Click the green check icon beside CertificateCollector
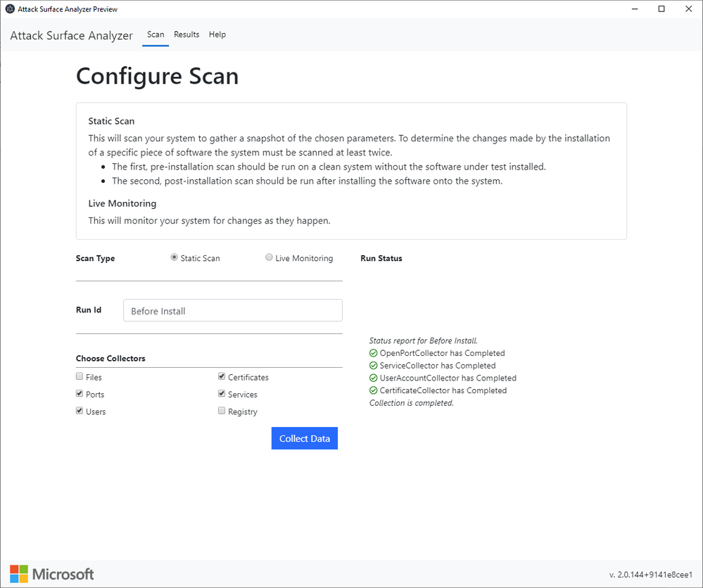The image size is (703, 588). pyautogui.click(x=373, y=390)
